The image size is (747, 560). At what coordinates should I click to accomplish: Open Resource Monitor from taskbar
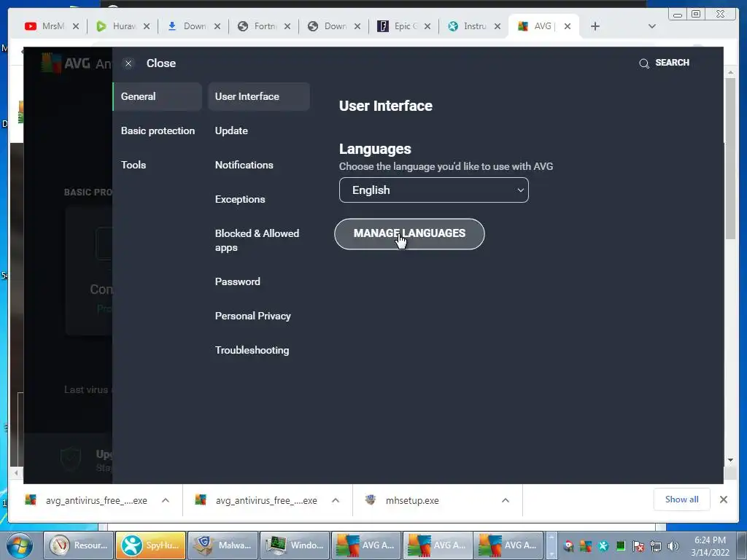[x=79, y=545]
